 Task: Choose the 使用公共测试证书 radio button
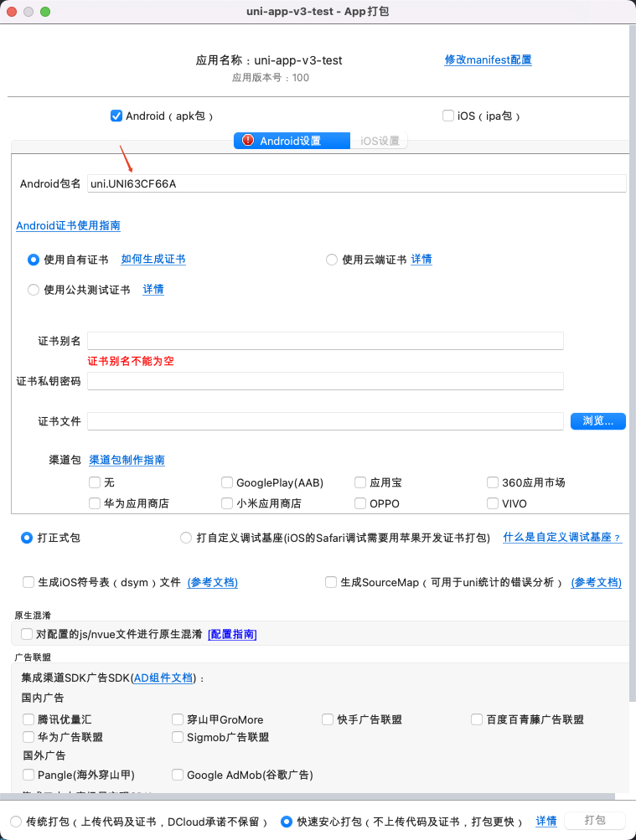coord(34,290)
